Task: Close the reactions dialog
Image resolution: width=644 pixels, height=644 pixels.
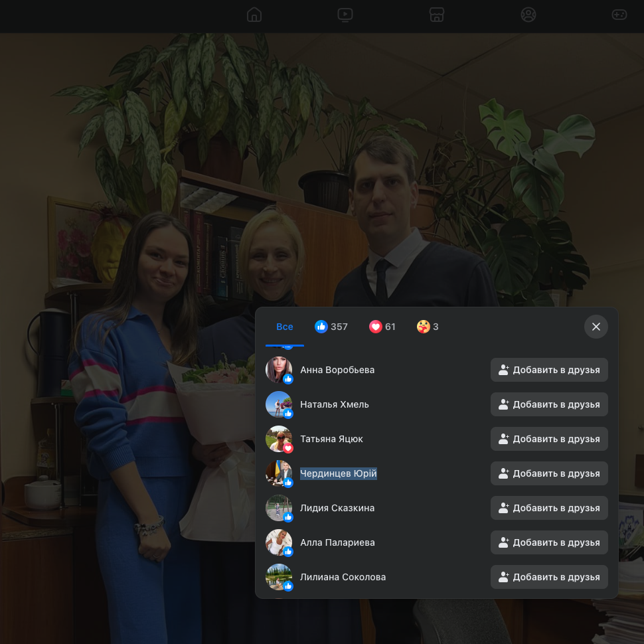Action: pyautogui.click(x=596, y=327)
